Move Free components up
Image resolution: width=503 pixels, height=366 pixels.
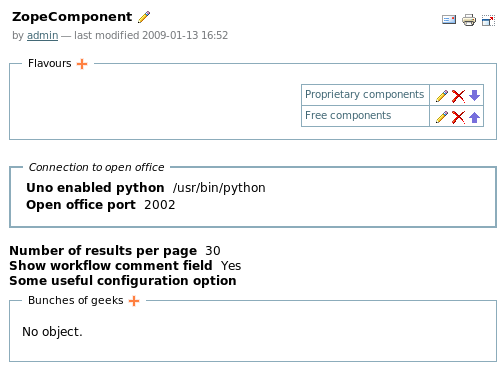point(474,117)
